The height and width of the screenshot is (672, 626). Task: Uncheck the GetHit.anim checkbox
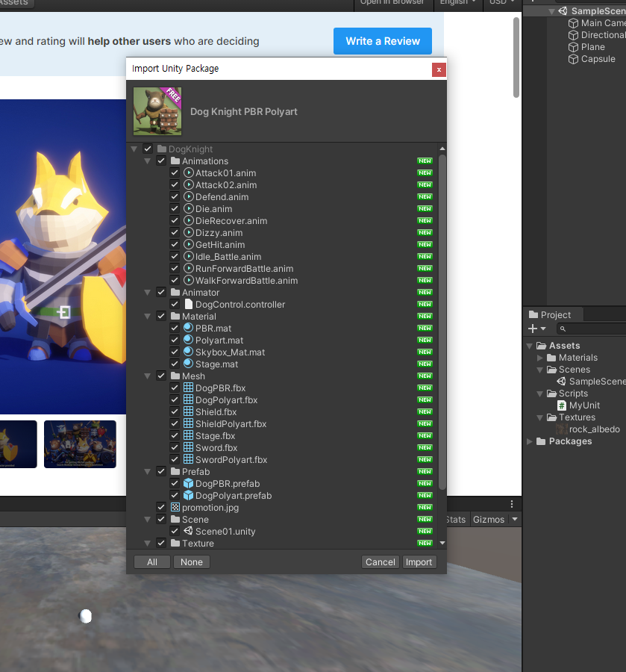click(175, 244)
